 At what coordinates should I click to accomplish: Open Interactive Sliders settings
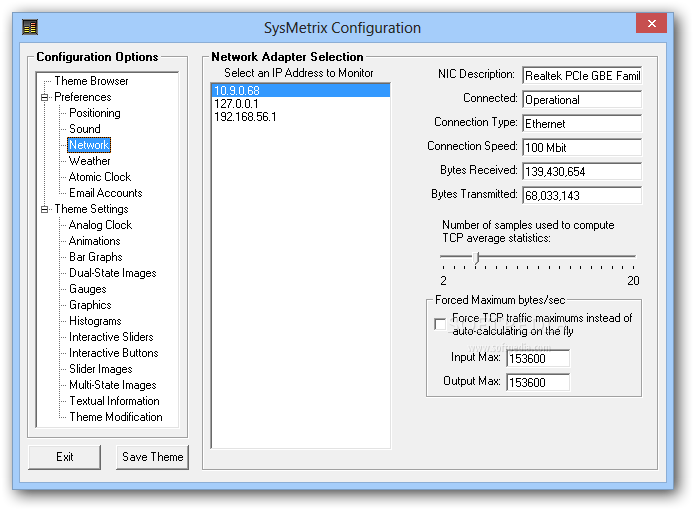point(111,337)
